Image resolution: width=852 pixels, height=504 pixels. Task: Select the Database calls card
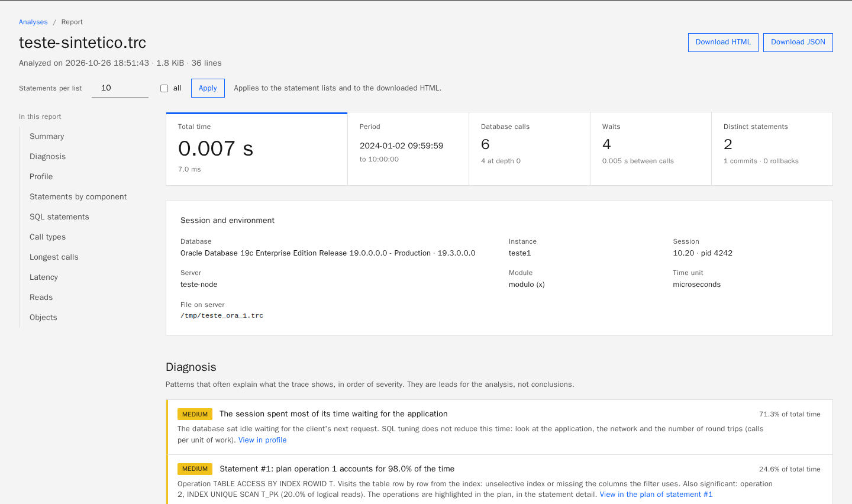(x=530, y=149)
